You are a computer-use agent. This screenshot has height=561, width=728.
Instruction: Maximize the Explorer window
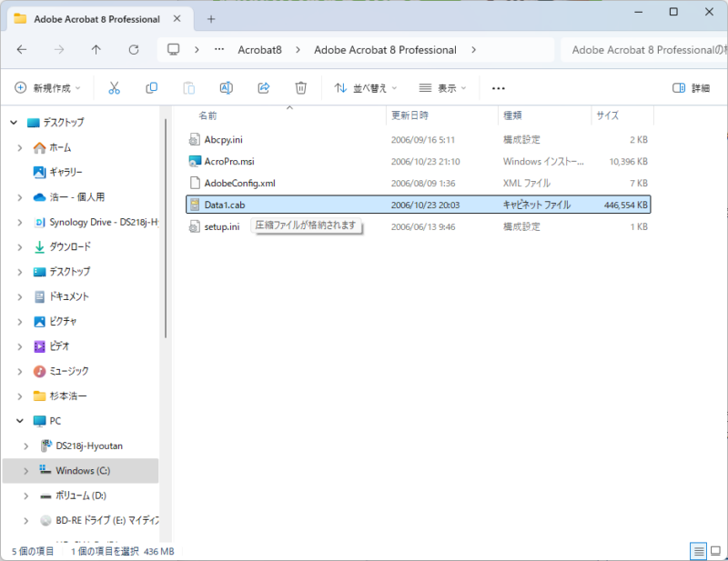coord(673,12)
